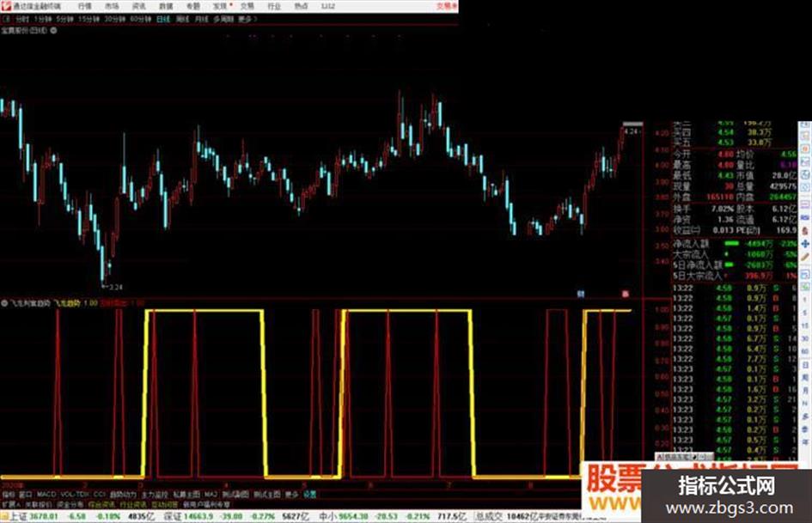Expand the 扩展 panel toggle
The width and height of the screenshot is (812, 523).
(x=10, y=504)
